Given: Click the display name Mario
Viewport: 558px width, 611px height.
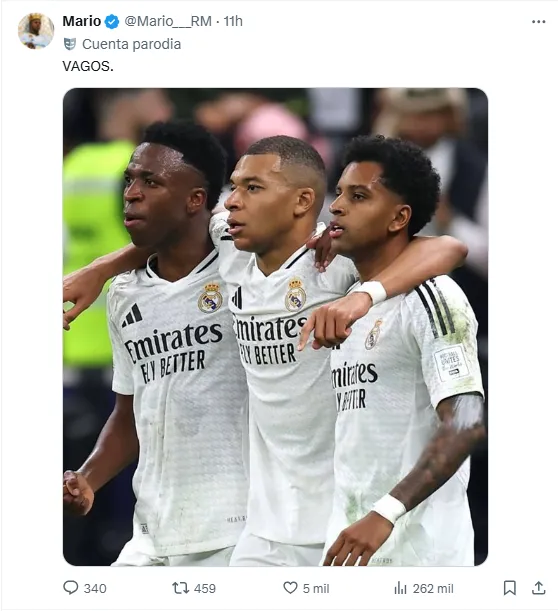Looking at the screenshot, I should click(81, 21).
